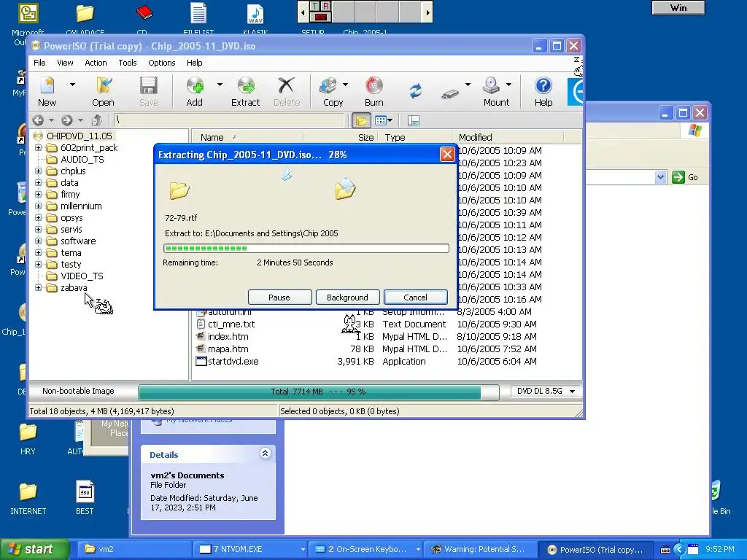Click the Back navigation arrow icon
The height and width of the screenshot is (560, 747).
pos(38,120)
